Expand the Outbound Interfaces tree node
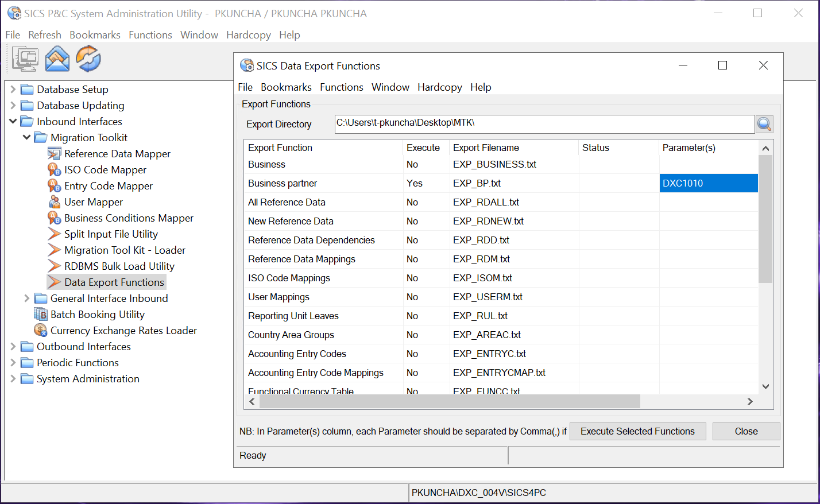 pos(12,346)
